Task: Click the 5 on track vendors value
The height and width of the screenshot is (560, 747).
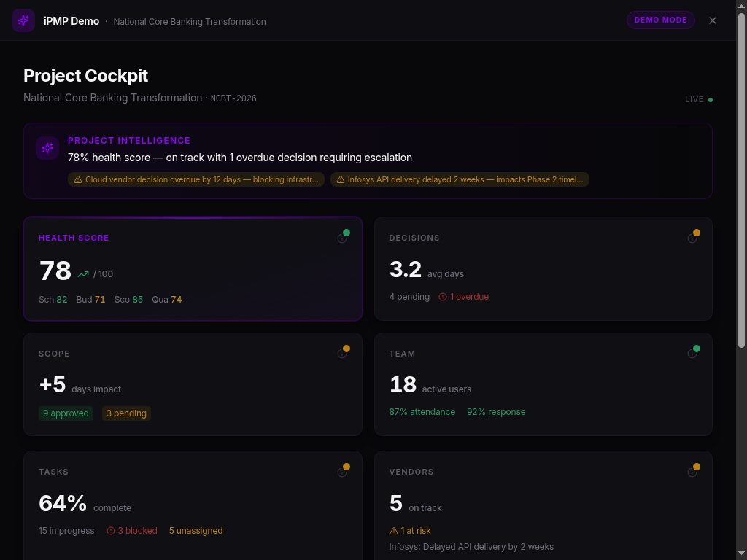Action: 396,503
